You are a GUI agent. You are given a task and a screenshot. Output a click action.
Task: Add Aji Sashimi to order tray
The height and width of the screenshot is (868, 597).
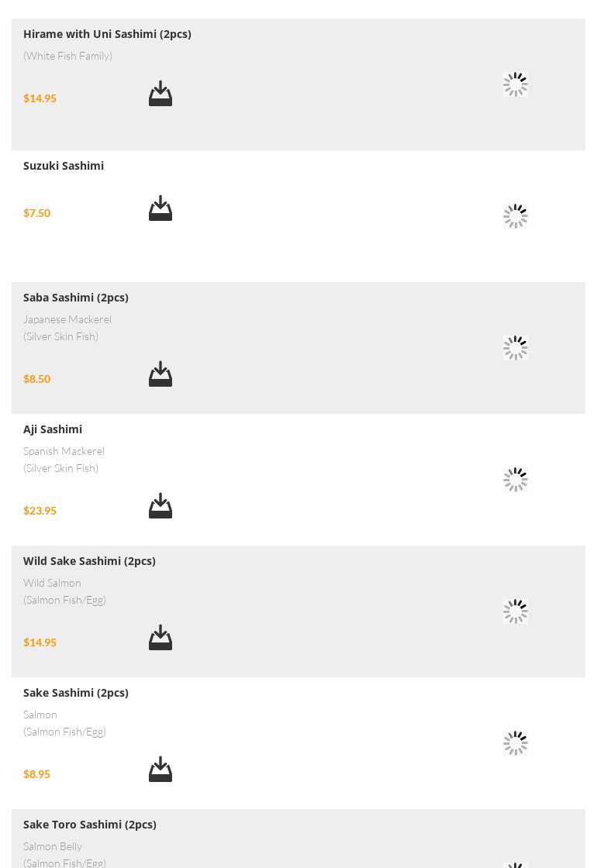pyautogui.click(x=160, y=505)
